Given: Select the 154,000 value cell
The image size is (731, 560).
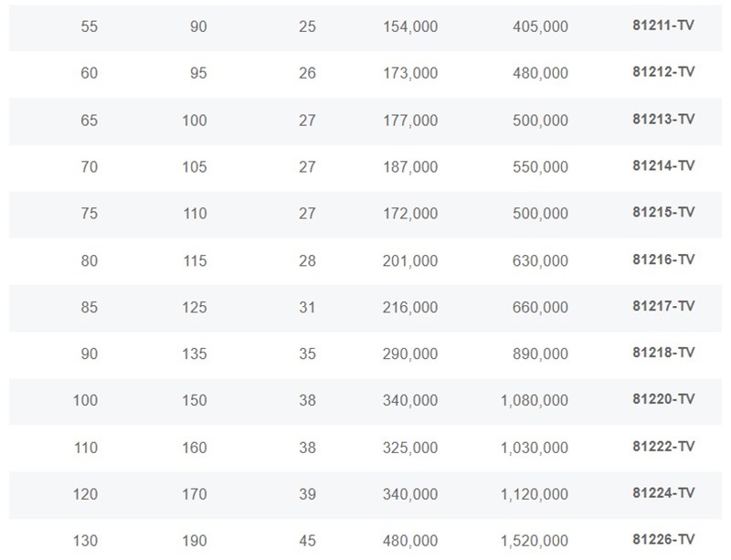Looking at the screenshot, I should tap(410, 26).
